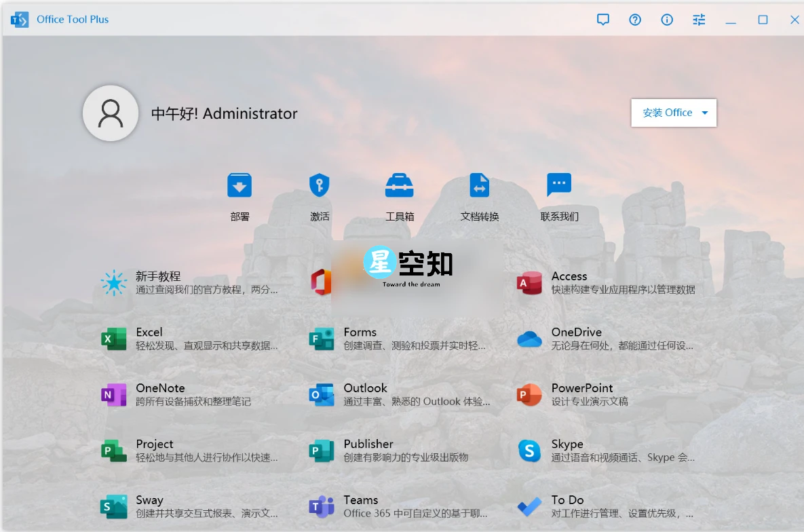
Task: Open the feedback message icon
Action: click(603, 20)
